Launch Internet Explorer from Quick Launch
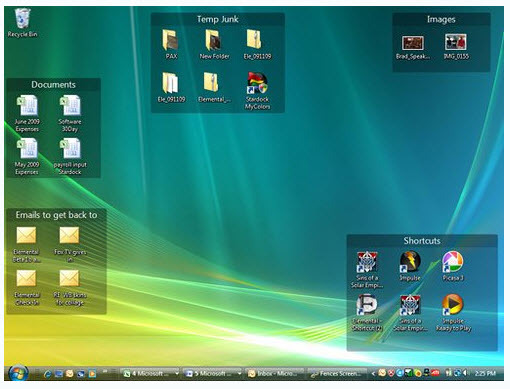Viewport: 510px width, 389px height. 47,374
